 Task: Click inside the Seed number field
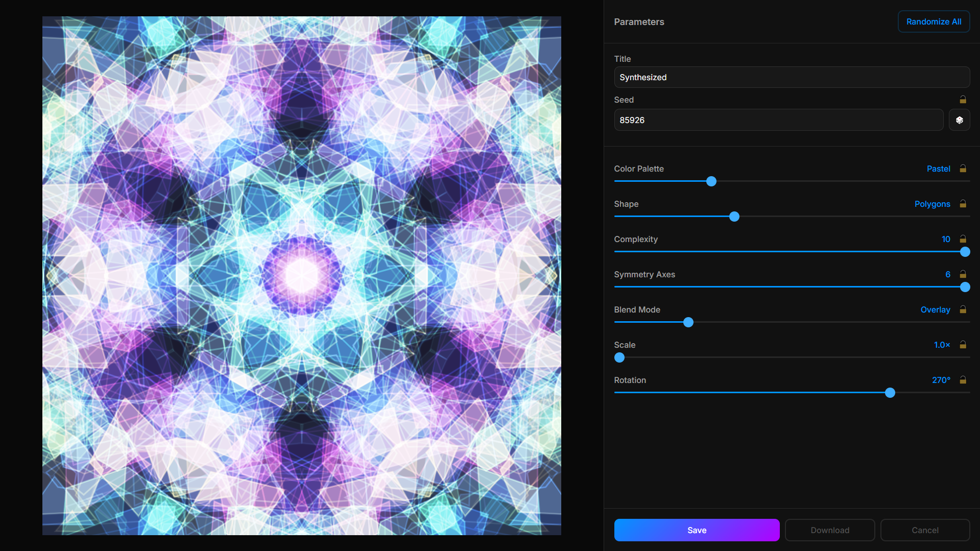tap(778, 120)
